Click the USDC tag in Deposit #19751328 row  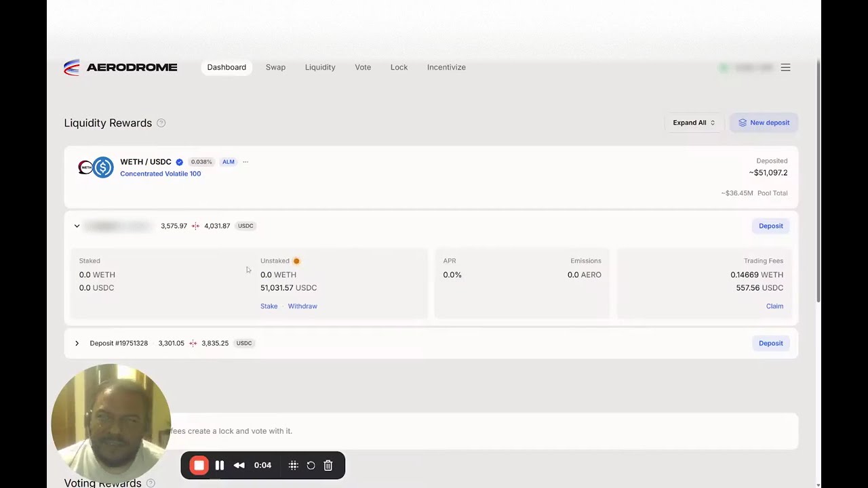click(x=244, y=343)
